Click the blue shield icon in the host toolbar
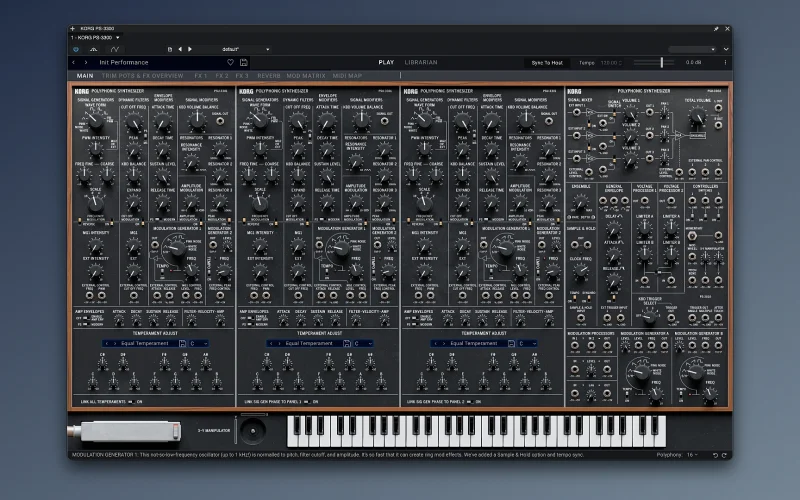The width and height of the screenshot is (800, 500). click(x=76, y=49)
